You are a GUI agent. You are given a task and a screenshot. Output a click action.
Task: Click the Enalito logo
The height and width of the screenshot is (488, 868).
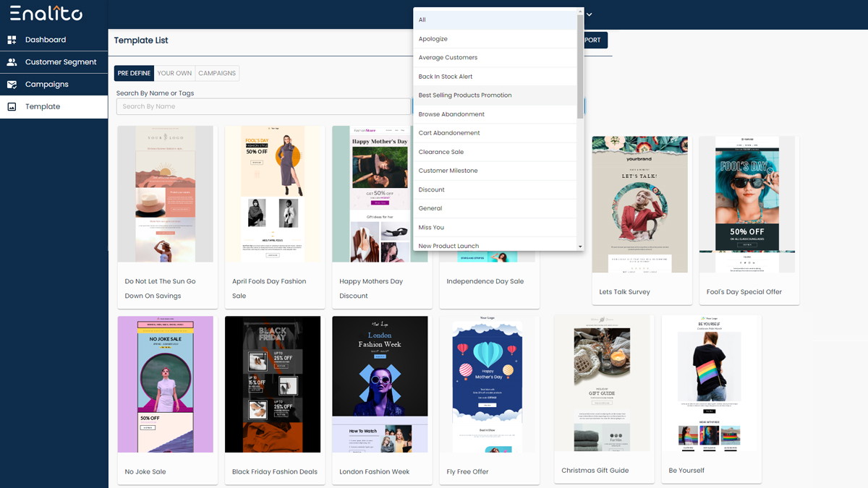tap(46, 13)
